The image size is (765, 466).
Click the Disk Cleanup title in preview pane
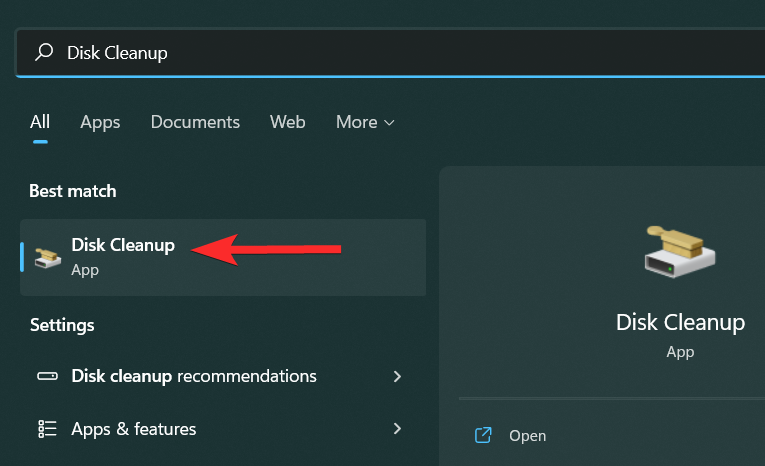click(680, 322)
